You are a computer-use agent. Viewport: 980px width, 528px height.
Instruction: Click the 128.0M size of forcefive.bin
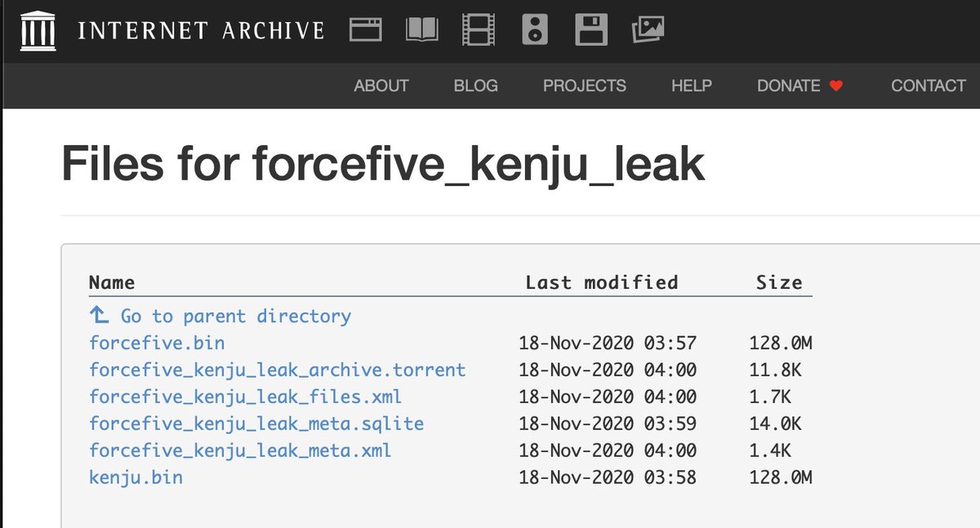781,343
